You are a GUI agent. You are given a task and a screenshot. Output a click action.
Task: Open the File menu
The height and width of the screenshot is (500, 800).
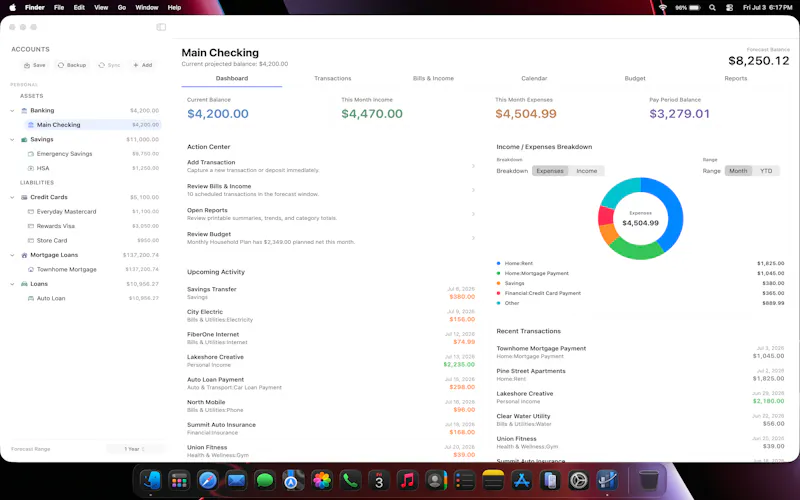click(x=59, y=8)
